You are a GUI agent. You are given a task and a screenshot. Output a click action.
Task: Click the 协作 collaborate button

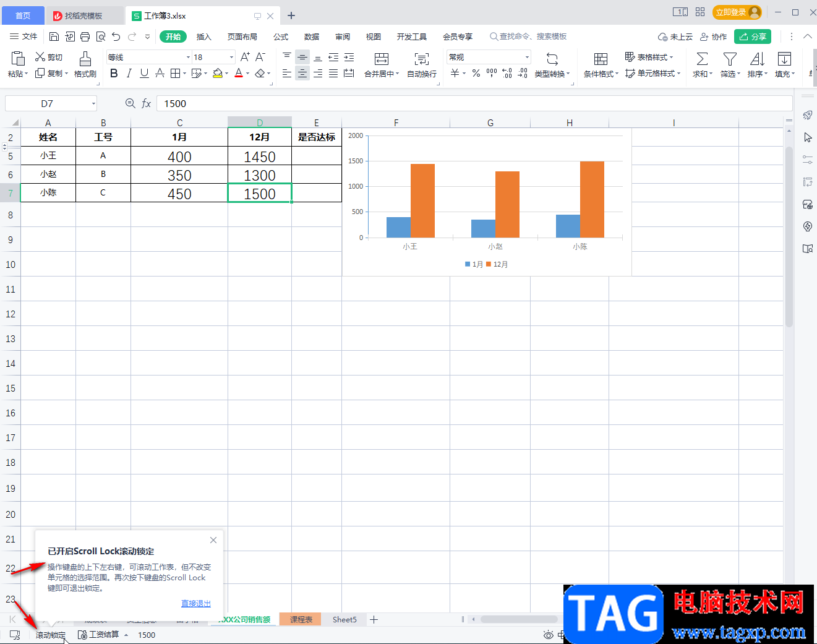point(713,36)
